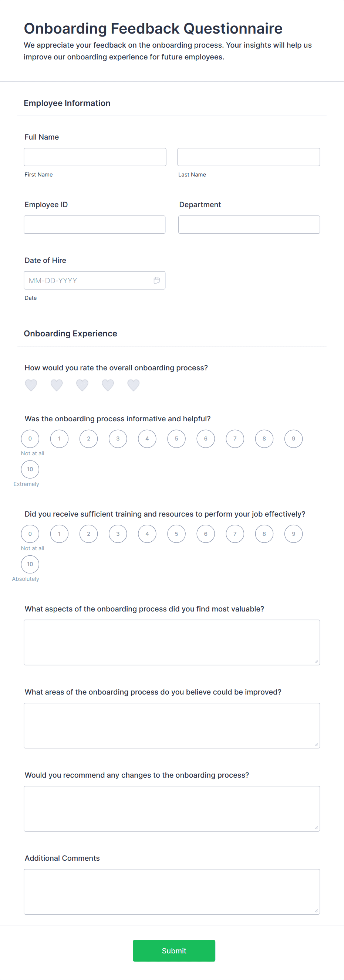Select the first heart on overall rating
The image size is (344, 980).
31,385
